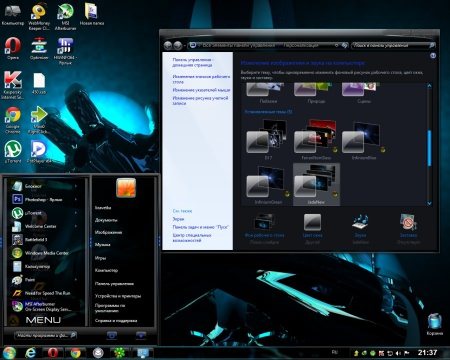The height and width of the screenshot is (360, 450).
Task: Click Forward button in Personalization window
Action: coord(178,45)
